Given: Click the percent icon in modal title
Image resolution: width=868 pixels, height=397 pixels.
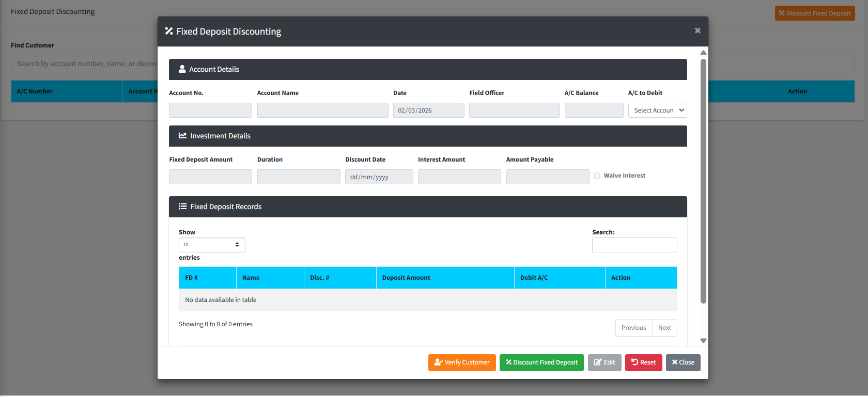Looking at the screenshot, I should pyautogui.click(x=169, y=31).
